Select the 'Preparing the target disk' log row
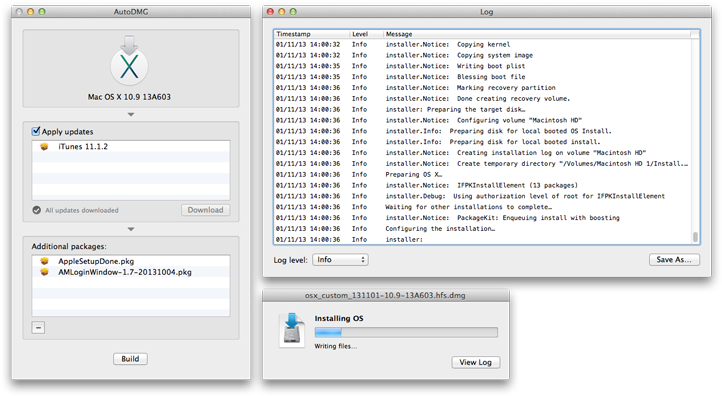722x396 pixels. tap(483, 110)
